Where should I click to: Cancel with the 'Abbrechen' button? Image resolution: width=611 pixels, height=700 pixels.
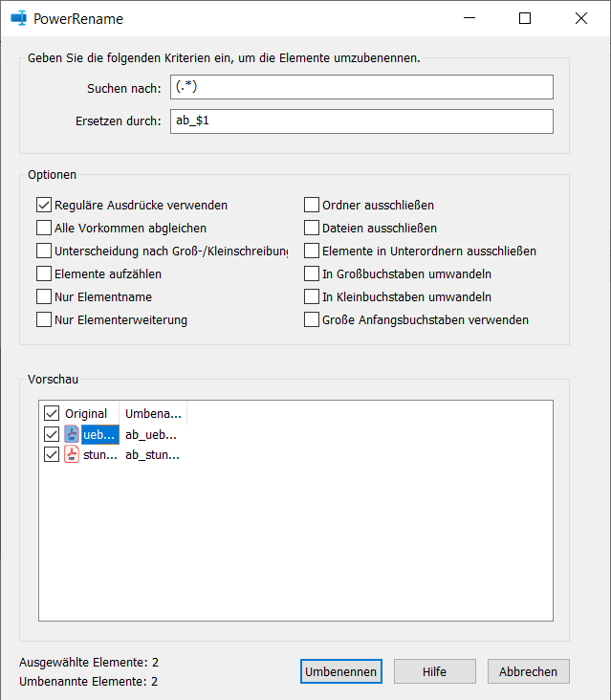[x=529, y=671]
